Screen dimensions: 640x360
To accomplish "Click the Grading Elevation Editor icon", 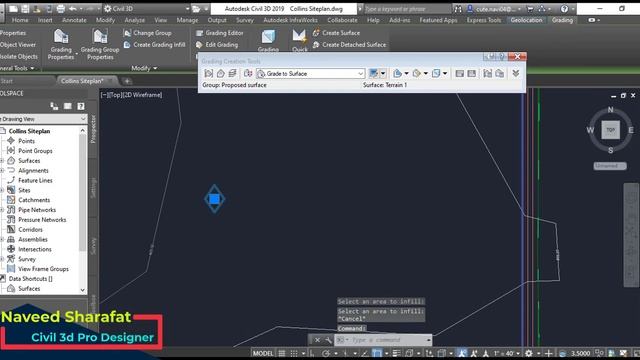I will (472, 73).
